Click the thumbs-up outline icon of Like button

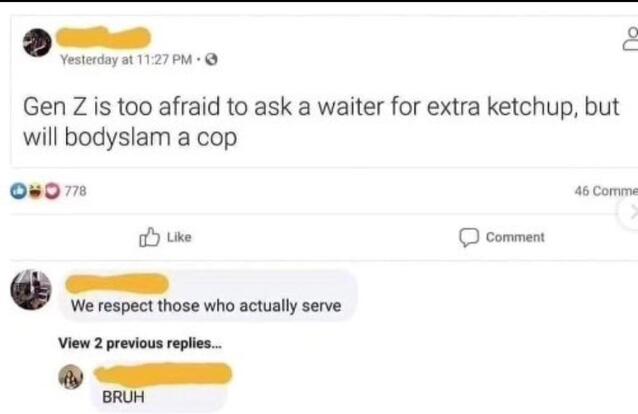point(149,237)
